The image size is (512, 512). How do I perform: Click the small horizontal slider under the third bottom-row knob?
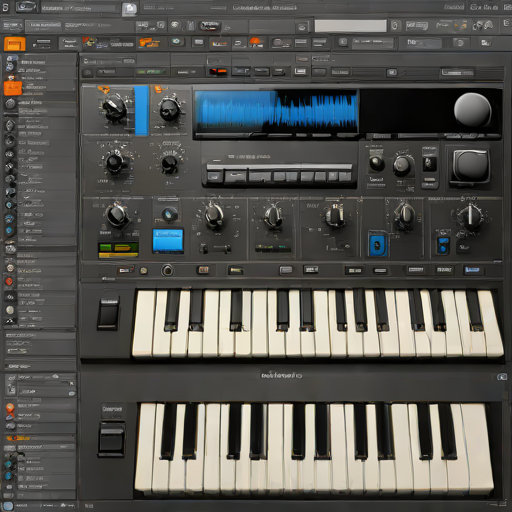click(x=216, y=248)
